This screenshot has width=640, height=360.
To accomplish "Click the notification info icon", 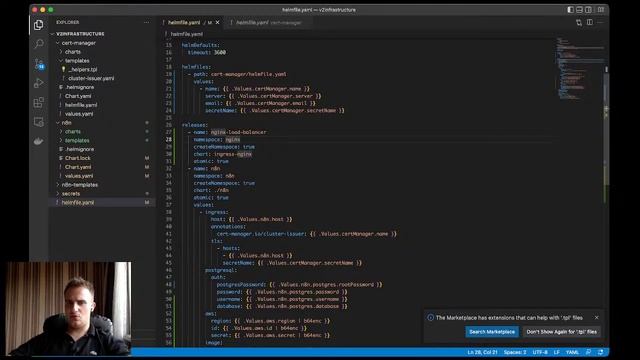I will click(430, 318).
